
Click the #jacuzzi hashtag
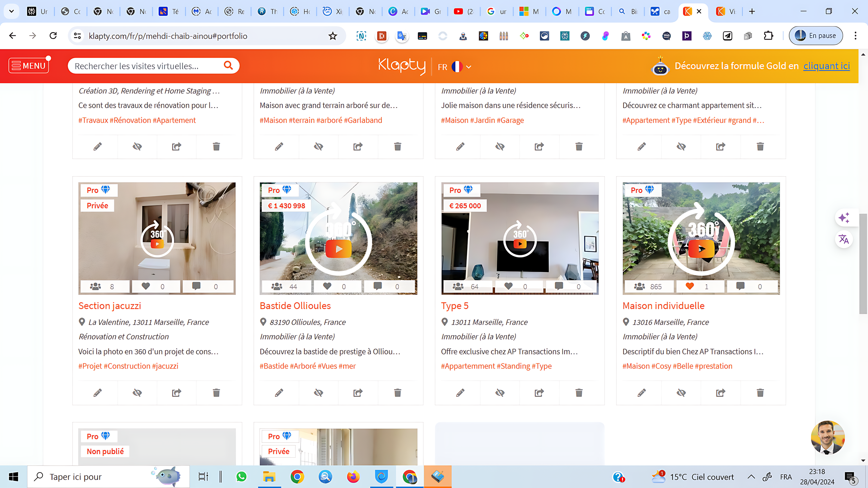point(165,366)
